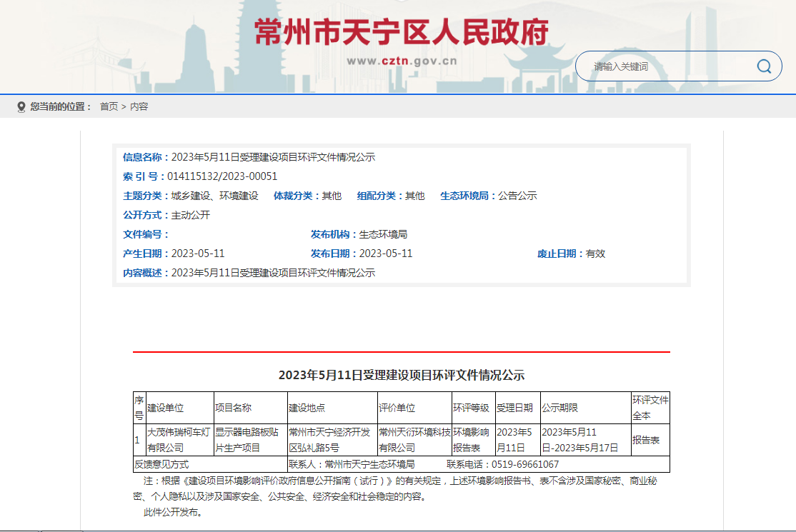Click the 建设单位 column header
Viewport: 796px width, 532px height.
point(166,408)
